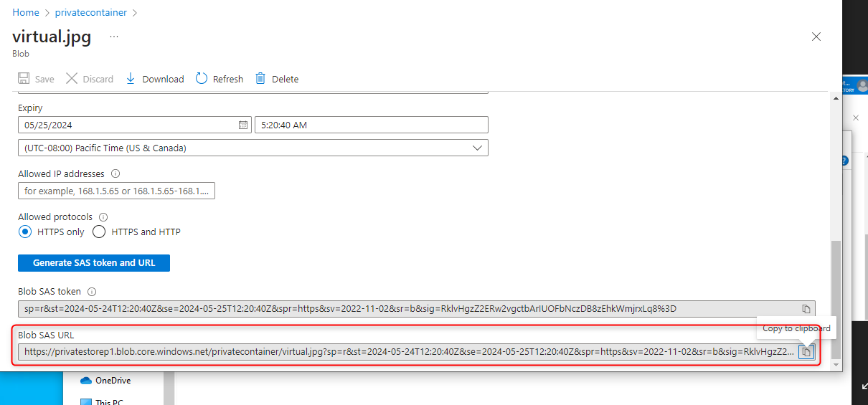Select HTTPS only protocol
The height and width of the screenshot is (405, 868).
coord(25,232)
